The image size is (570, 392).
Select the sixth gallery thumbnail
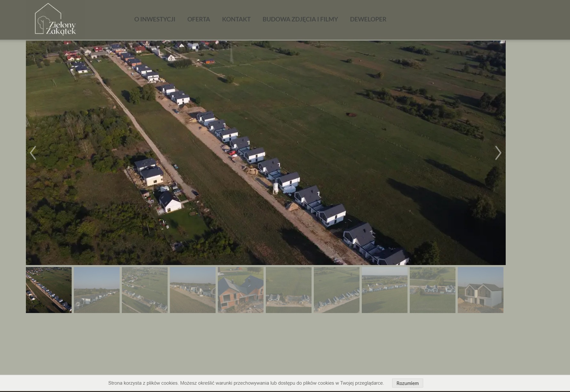click(289, 290)
